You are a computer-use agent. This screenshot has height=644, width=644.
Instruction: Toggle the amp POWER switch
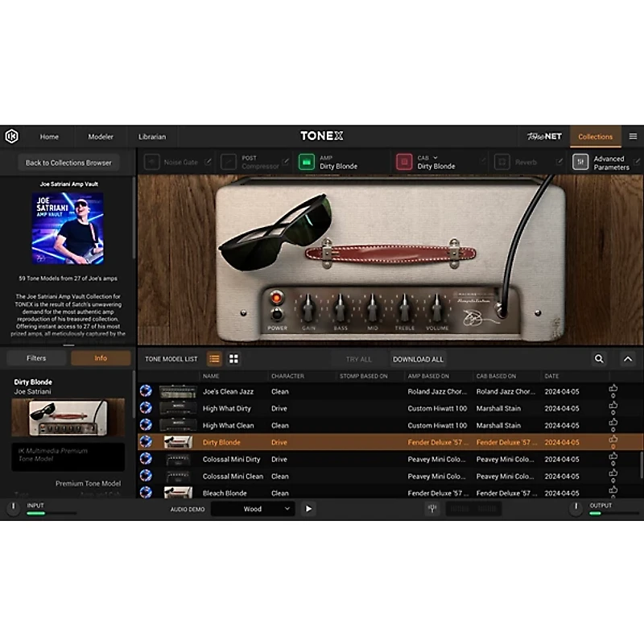[x=277, y=315]
